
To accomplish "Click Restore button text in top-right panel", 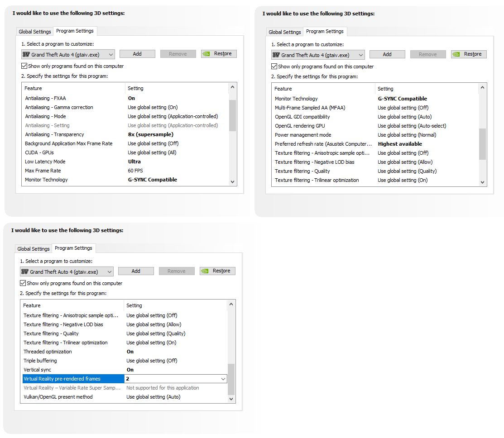I will click(472, 54).
